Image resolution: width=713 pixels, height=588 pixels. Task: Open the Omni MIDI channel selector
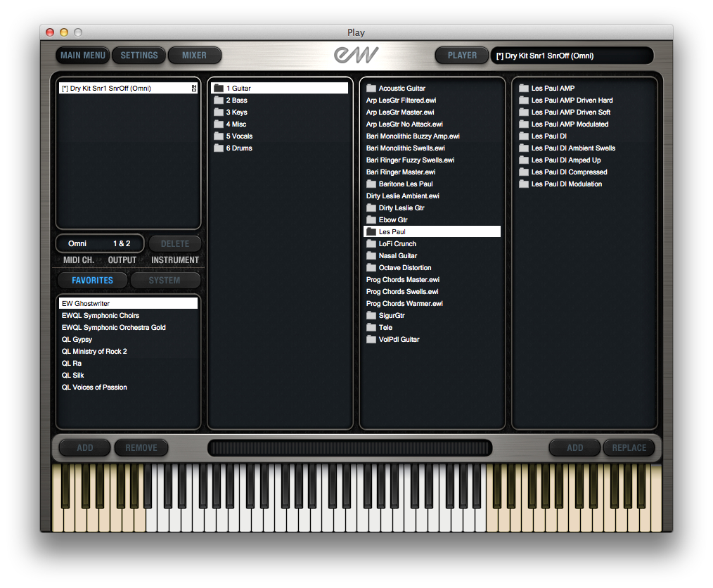tap(77, 244)
